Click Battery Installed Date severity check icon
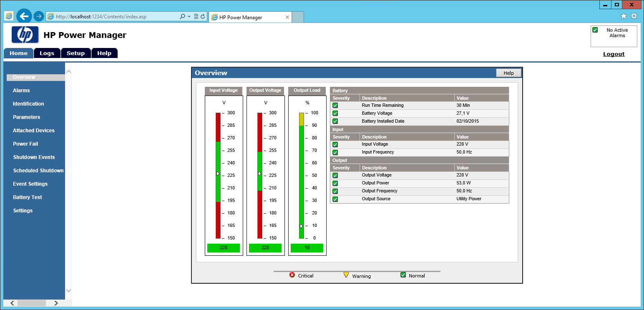 (x=335, y=121)
